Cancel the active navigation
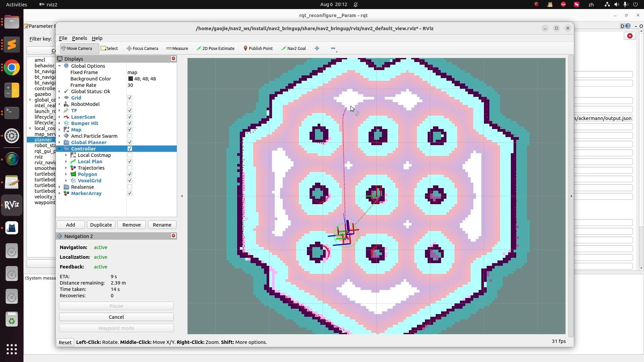The image size is (644, 362). point(116,317)
